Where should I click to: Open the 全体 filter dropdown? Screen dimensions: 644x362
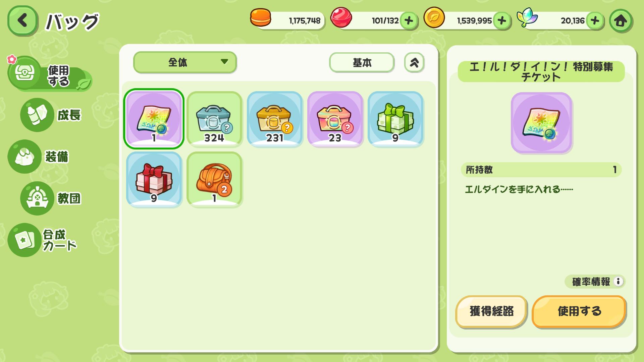[185, 62]
